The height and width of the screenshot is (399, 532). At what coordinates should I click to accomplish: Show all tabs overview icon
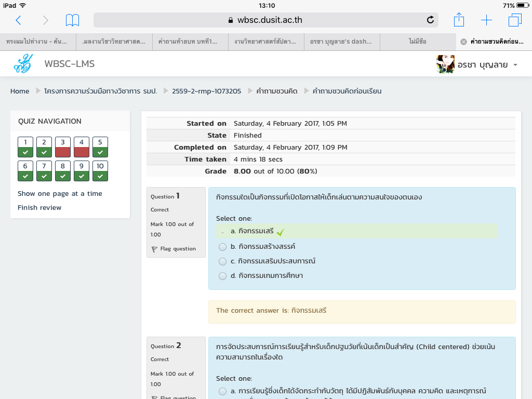point(515,20)
